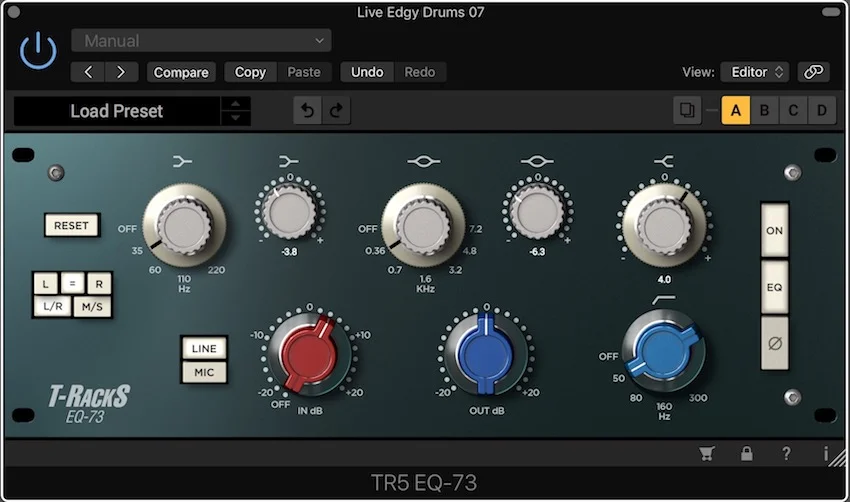
Task: Click the -3.8 gain value
Action: pos(289,252)
